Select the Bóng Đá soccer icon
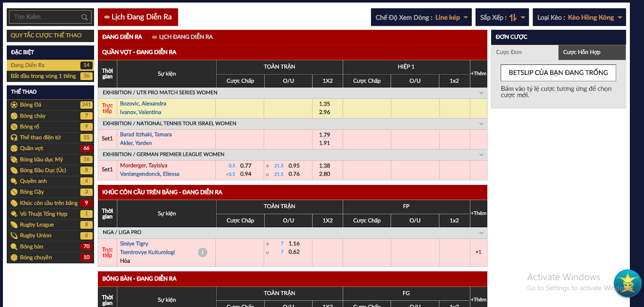Image resolution: width=644 pixels, height=307 pixels. click(x=14, y=105)
